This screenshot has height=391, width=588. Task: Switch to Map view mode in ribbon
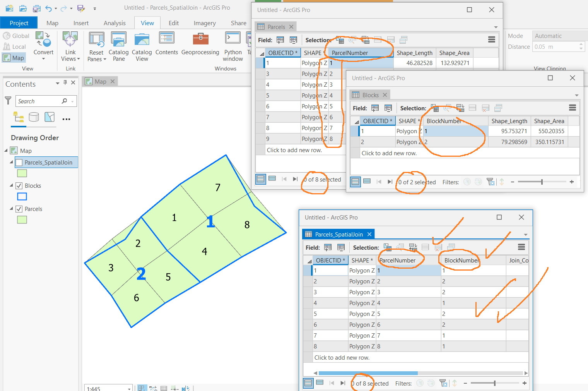point(14,58)
